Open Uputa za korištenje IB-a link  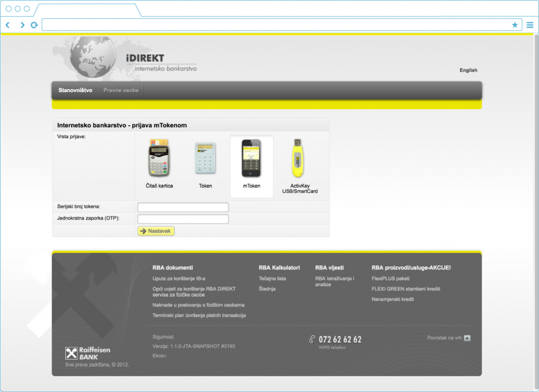coord(179,279)
